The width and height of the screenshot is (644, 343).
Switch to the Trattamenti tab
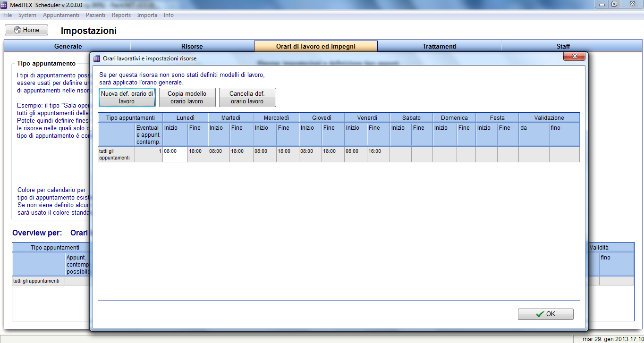[440, 46]
